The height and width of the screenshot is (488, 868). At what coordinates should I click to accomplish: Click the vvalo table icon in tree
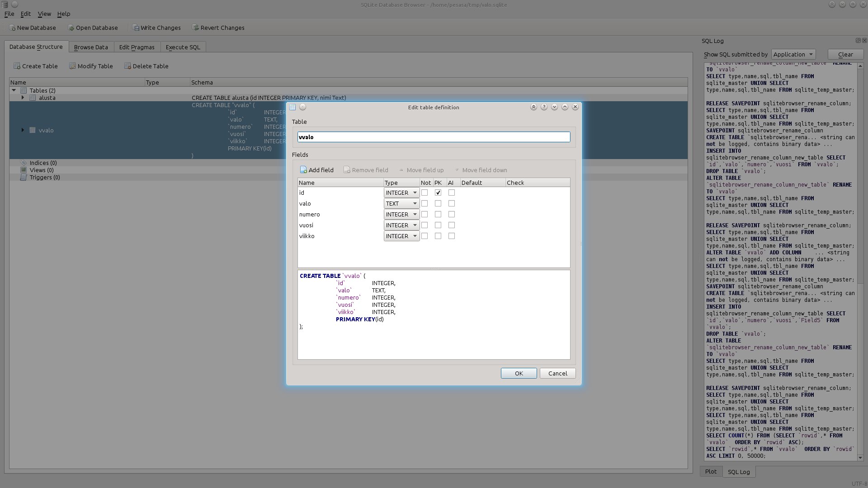tap(33, 130)
